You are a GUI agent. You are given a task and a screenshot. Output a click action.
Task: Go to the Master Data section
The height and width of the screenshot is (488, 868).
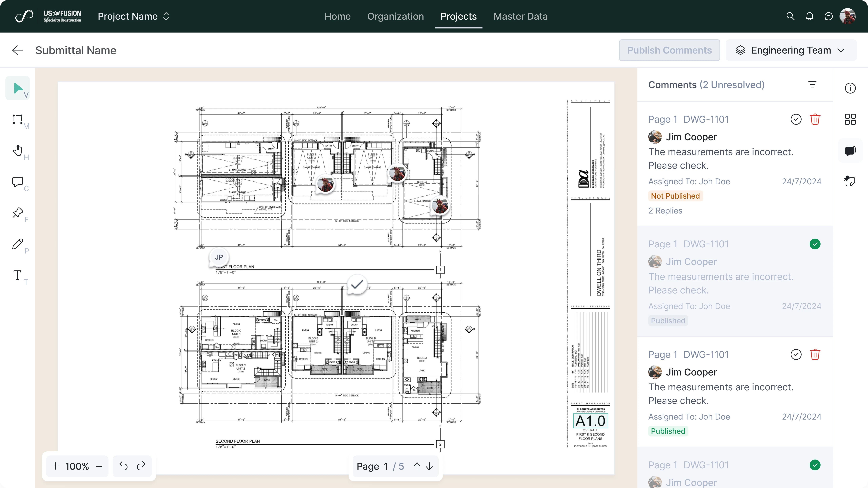[521, 16]
